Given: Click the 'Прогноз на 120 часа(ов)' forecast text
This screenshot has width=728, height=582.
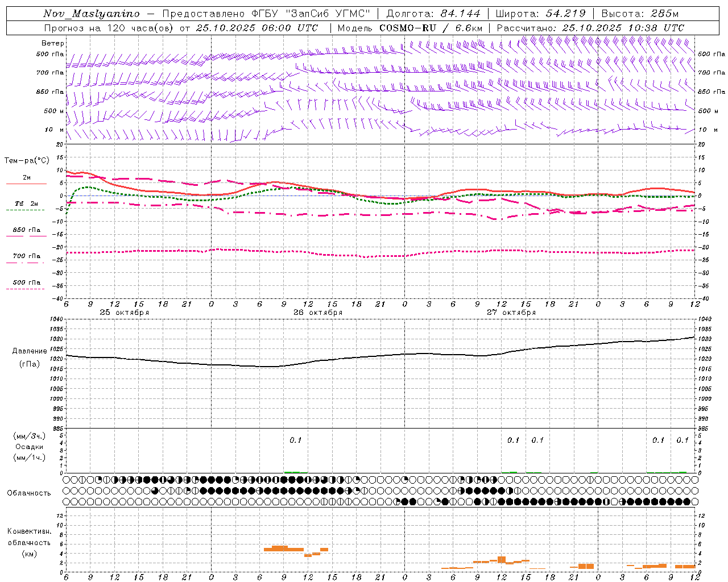Looking at the screenshot, I should tap(109, 28).
